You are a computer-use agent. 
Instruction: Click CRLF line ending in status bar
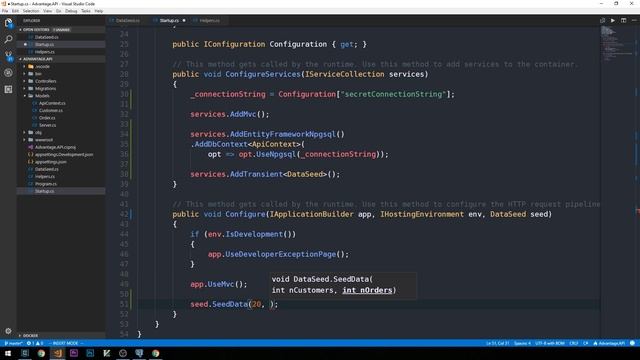coord(573,343)
